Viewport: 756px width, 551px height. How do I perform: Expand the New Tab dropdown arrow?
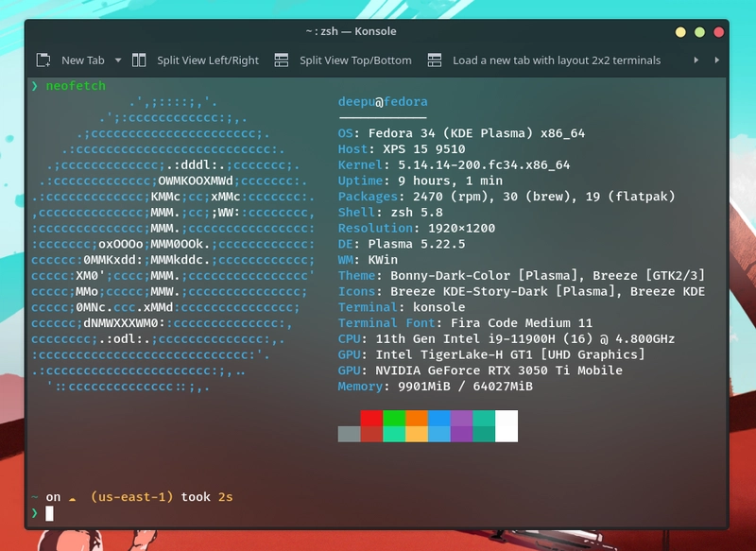pyautogui.click(x=118, y=60)
